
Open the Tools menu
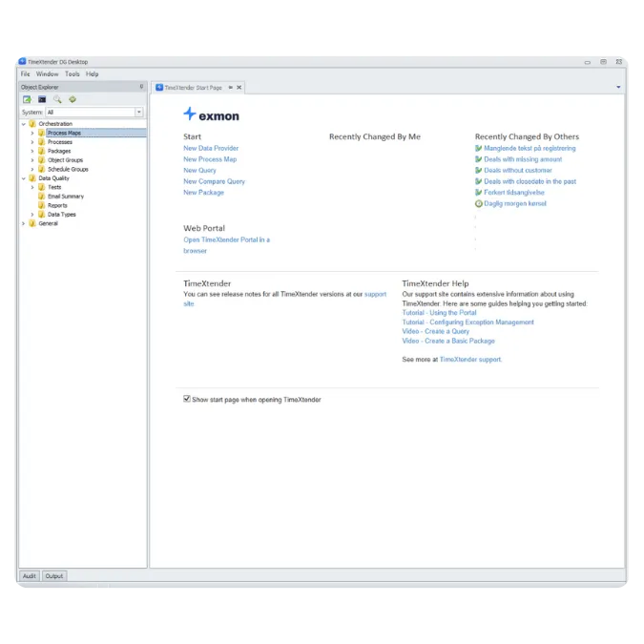click(x=73, y=73)
